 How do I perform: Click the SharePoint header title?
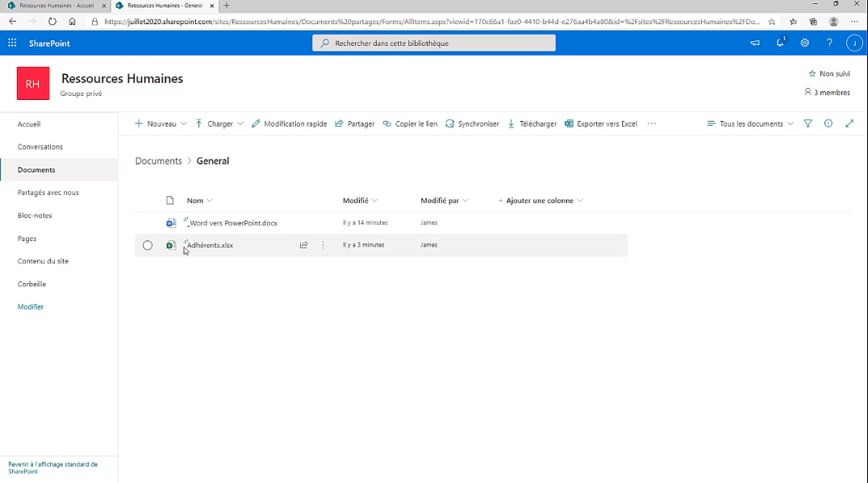pyautogui.click(x=49, y=44)
